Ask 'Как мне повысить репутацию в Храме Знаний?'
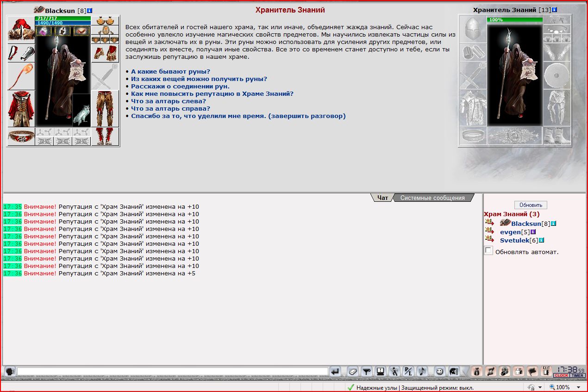The height and width of the screenshot is (392, 588). tap(212, 93)
